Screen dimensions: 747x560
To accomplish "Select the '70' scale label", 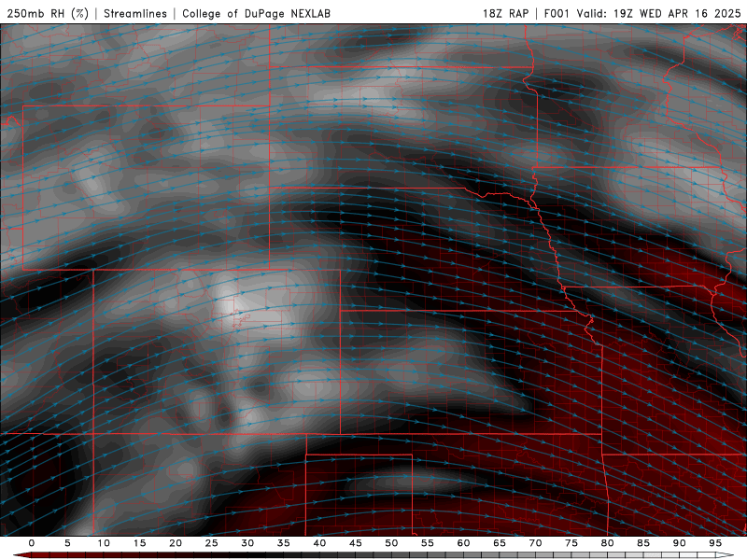I will (535, 543).
